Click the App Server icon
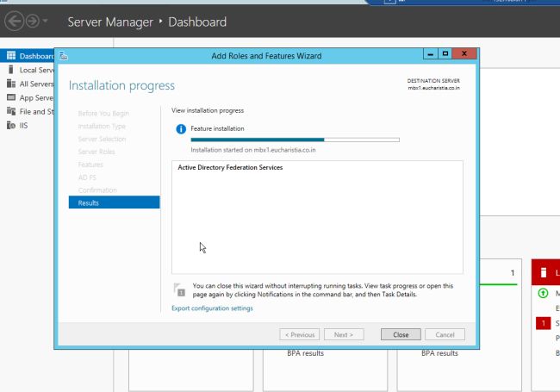 (11, 97)
